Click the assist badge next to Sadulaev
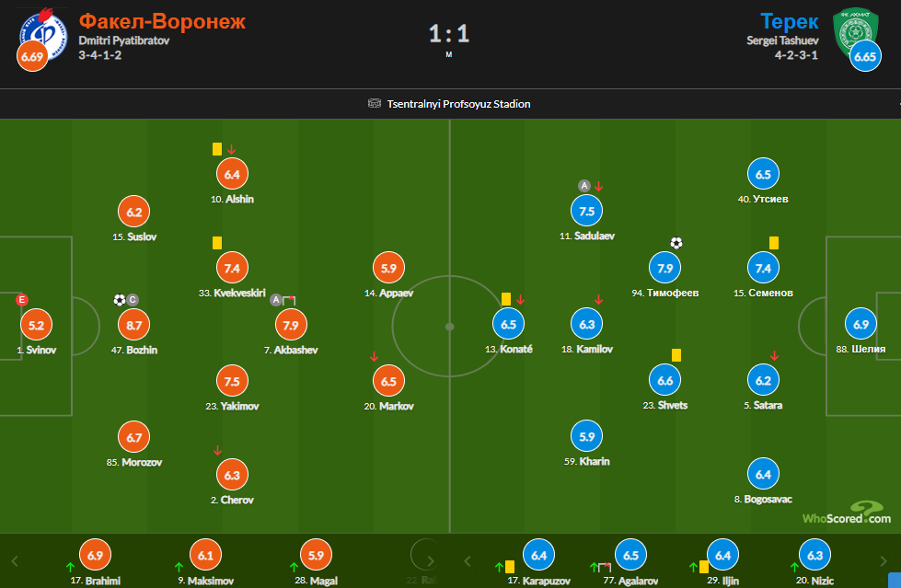901x588 pixels. click(583, 186)
